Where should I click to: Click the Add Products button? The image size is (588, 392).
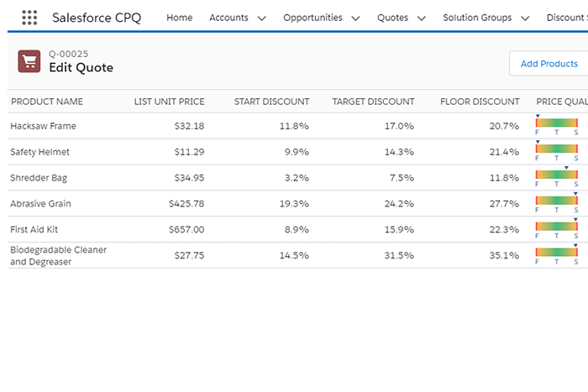pyautogui.click(x=549, y=64)
